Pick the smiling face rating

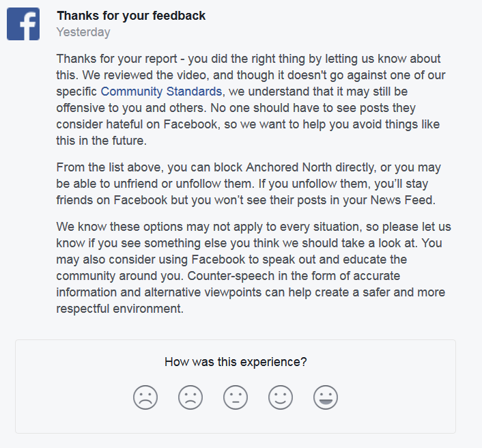point(281,397)
